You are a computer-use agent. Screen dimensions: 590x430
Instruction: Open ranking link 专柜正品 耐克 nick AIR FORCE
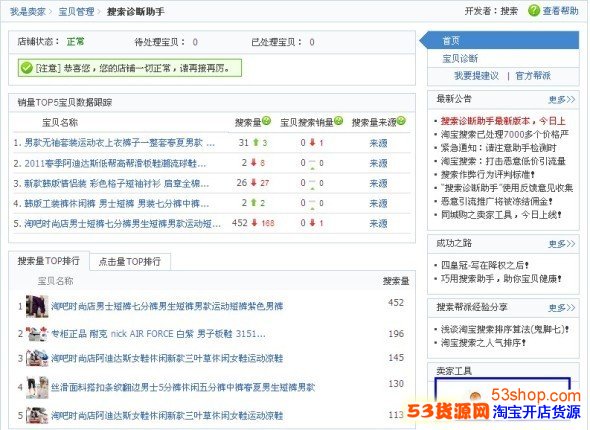click(x=158, y=334)
